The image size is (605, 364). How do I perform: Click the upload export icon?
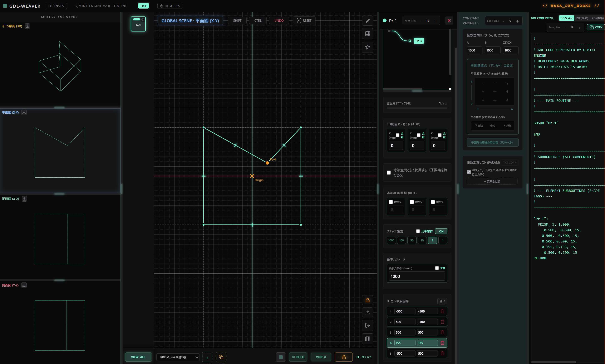tap(367, 312)
